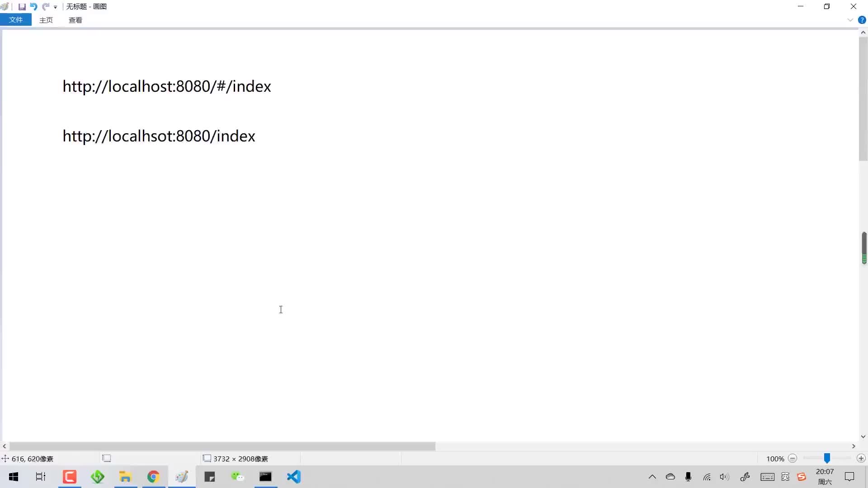This screenshot has height=488, width=868.
Task: Click Chrome icon in taskbar
Action: 154,476
